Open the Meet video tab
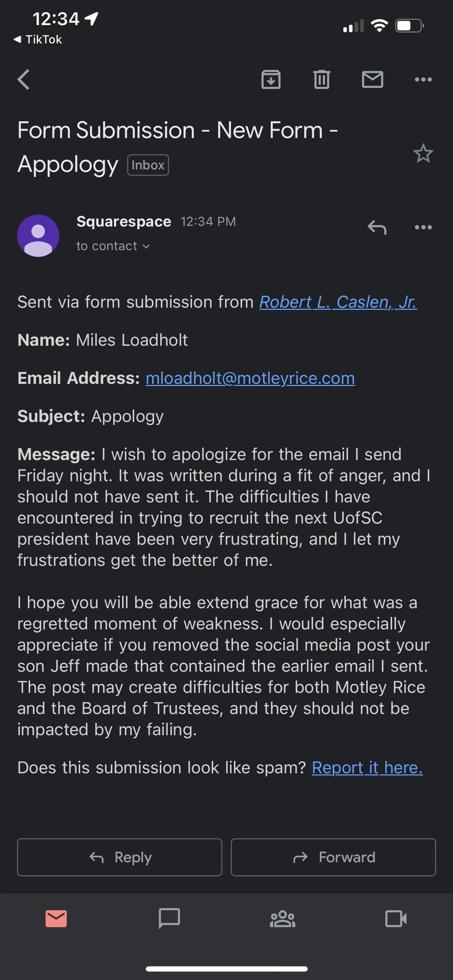Screen dimensions: 453x980 [396, 918]
